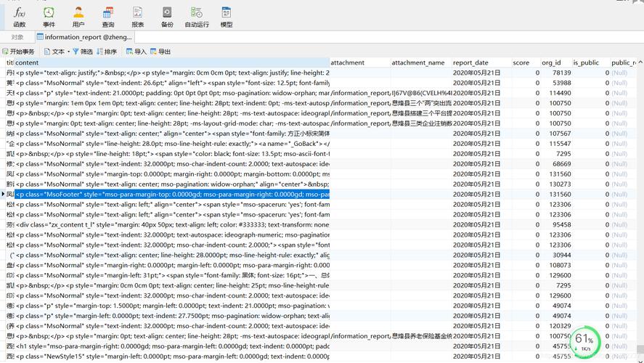Click org_id cell with value 130273
Viewport: 644px width, 363px height.
(556, 184)
